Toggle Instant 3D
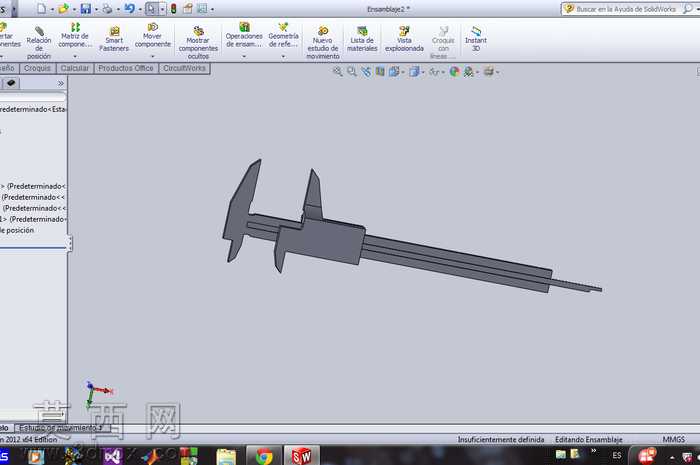Screen dimensions: 700x465 click(x=476, y=39)
